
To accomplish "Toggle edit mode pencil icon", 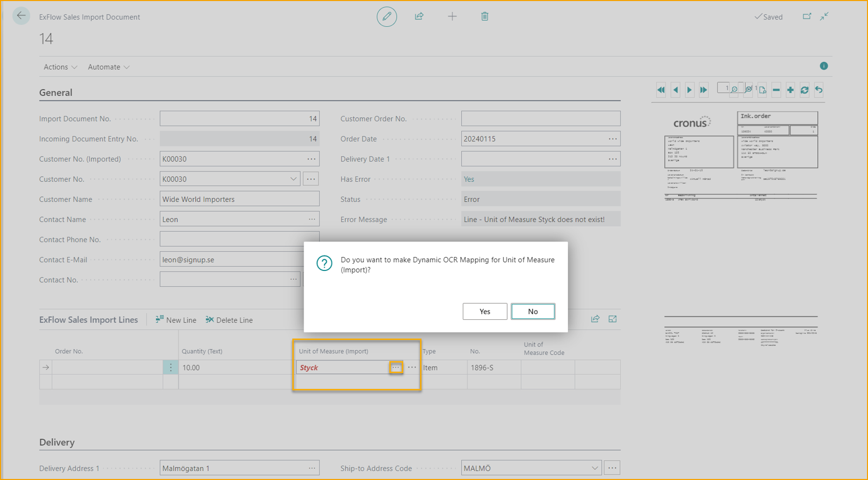I will pos(387,16).
